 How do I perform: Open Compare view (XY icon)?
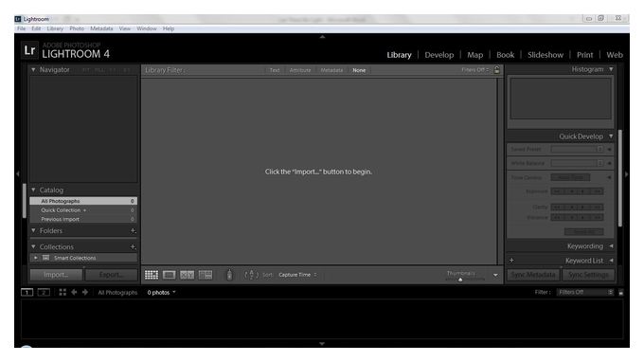pyautogui.click(x=187, y=275)
